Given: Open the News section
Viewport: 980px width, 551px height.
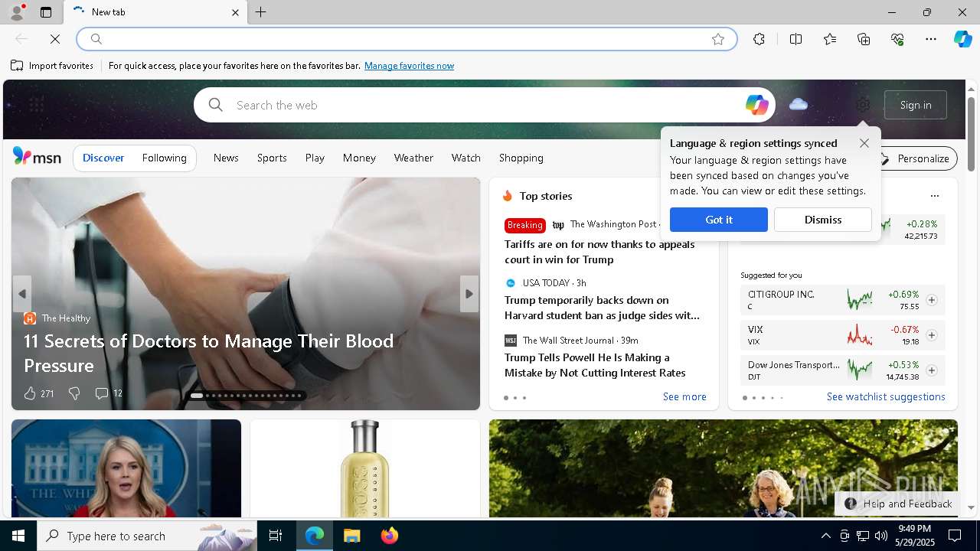Looking at the screenshot, I should pos(226,158).
